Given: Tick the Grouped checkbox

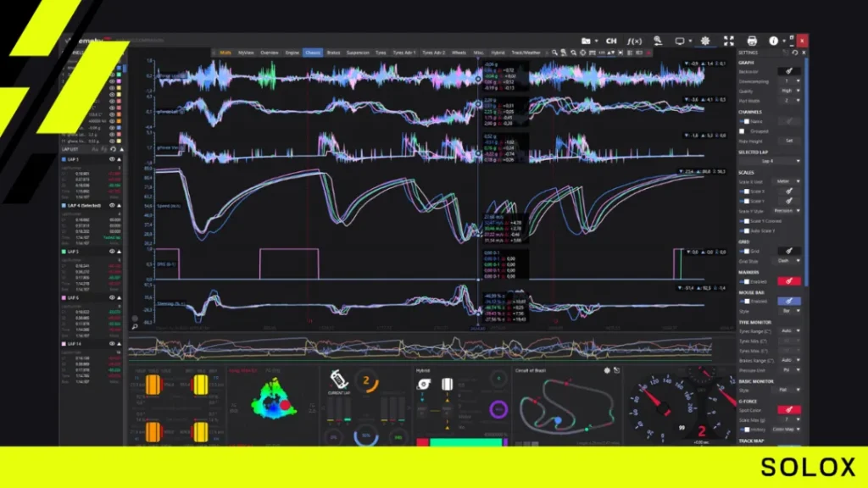Looking at the screenshot, I should pyautogui.click(x=742, y=131).
